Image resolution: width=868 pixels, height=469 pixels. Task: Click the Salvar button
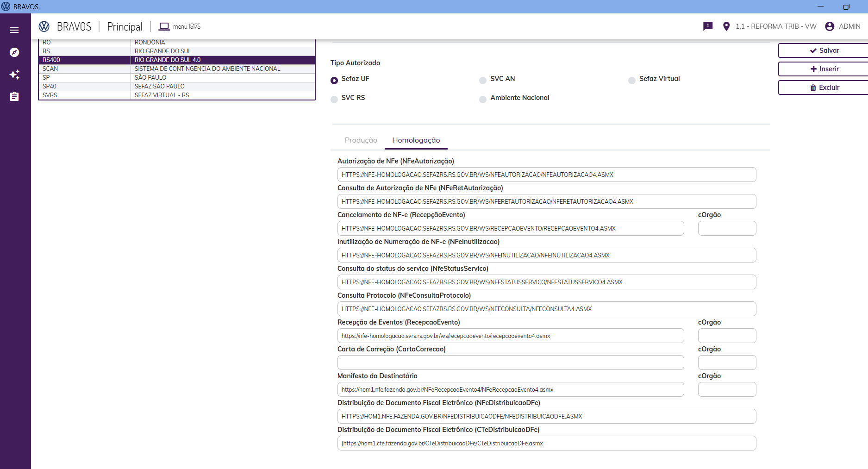[x=823, y=50]
